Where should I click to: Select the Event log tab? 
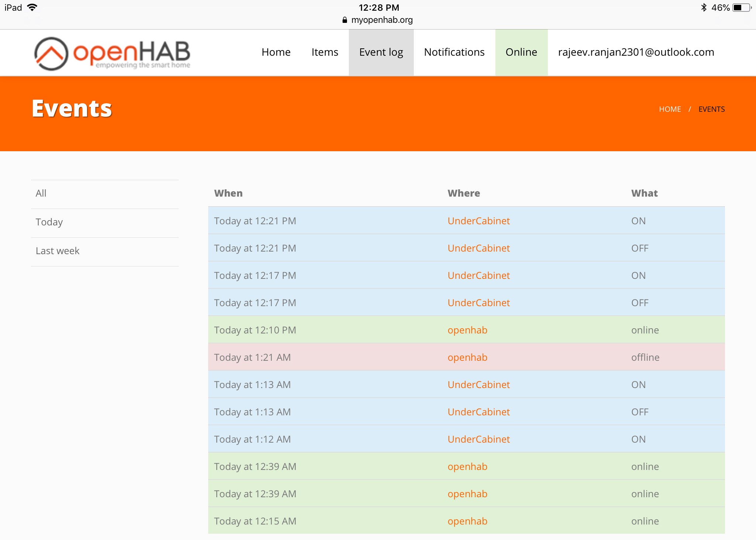tap(381, 52)
